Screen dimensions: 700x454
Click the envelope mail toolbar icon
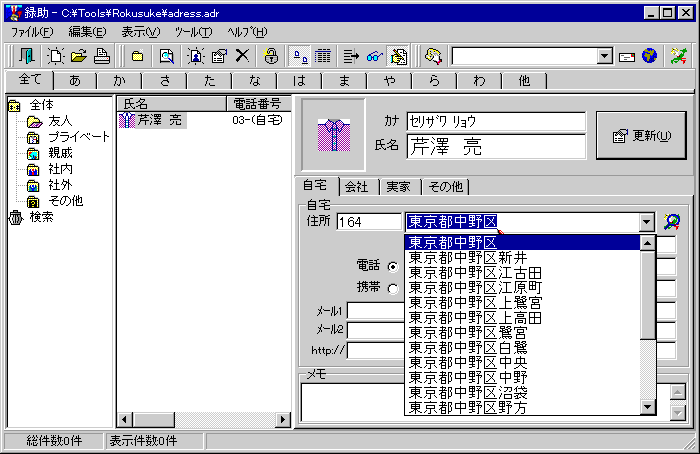pyautogui.click(x=627, y=57)
